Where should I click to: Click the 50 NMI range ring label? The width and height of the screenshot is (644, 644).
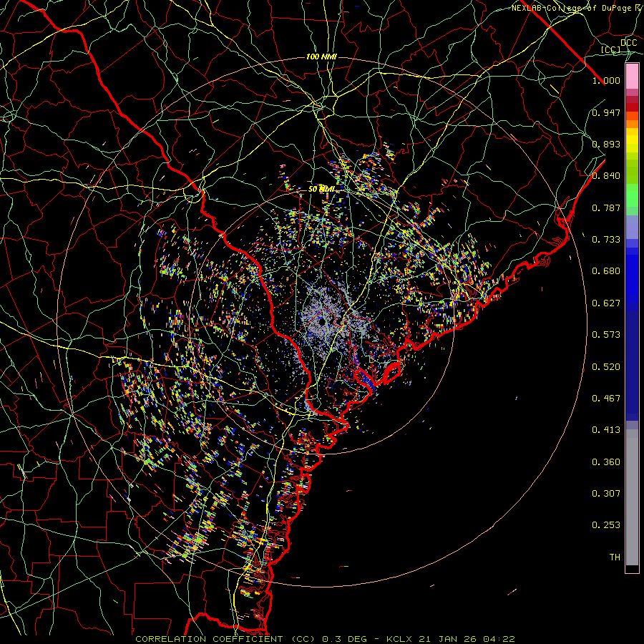click(x=321, y=190)
